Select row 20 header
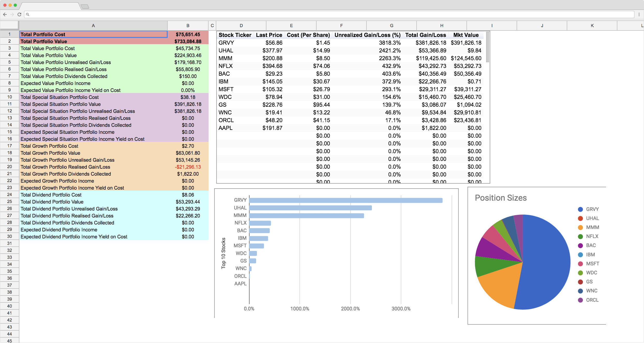 coord(10,167)
